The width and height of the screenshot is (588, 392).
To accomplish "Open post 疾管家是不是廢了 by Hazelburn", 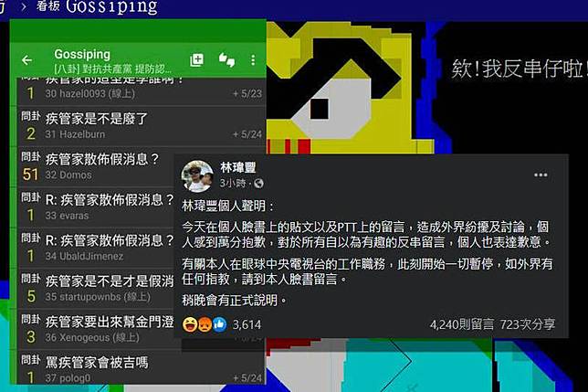I will [x=142, y=126].
